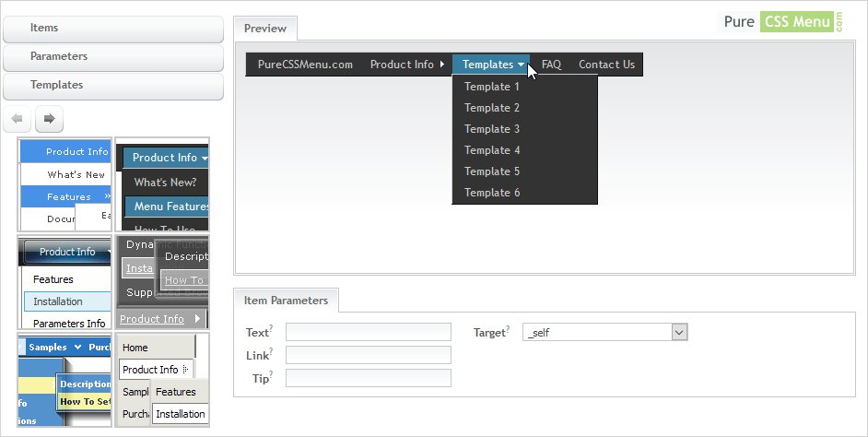
Task: Click the left arrow navigation button
Action: pyautogui.click(x=18, y=119)
